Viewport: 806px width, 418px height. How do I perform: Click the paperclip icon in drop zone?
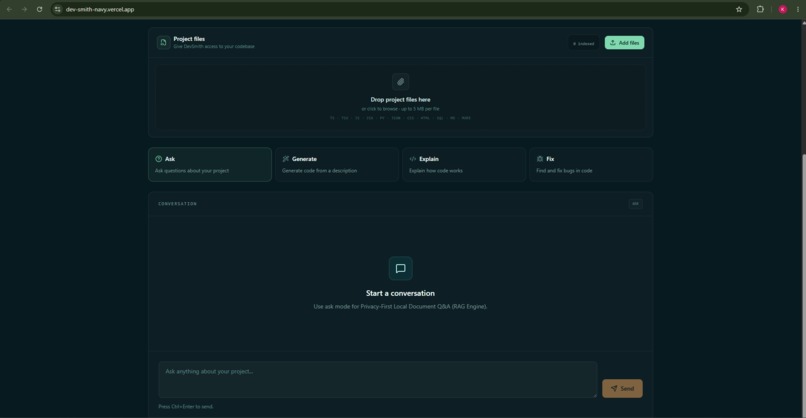click(x=400, y=82)
